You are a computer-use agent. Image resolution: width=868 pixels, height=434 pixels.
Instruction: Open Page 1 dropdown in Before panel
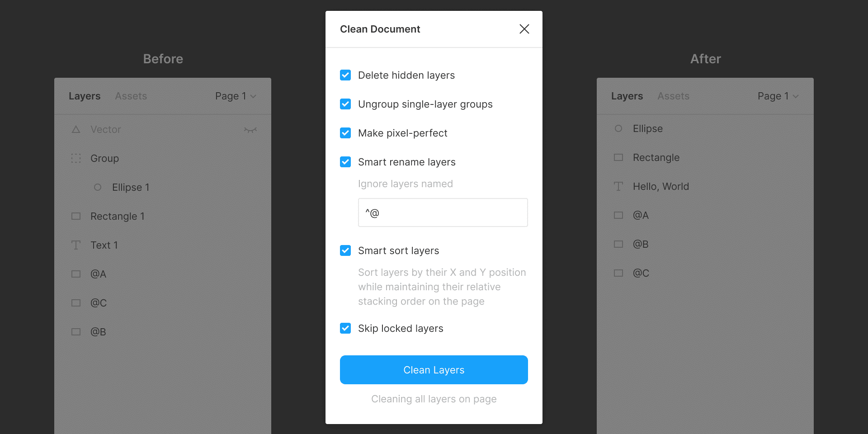point(236,96)
